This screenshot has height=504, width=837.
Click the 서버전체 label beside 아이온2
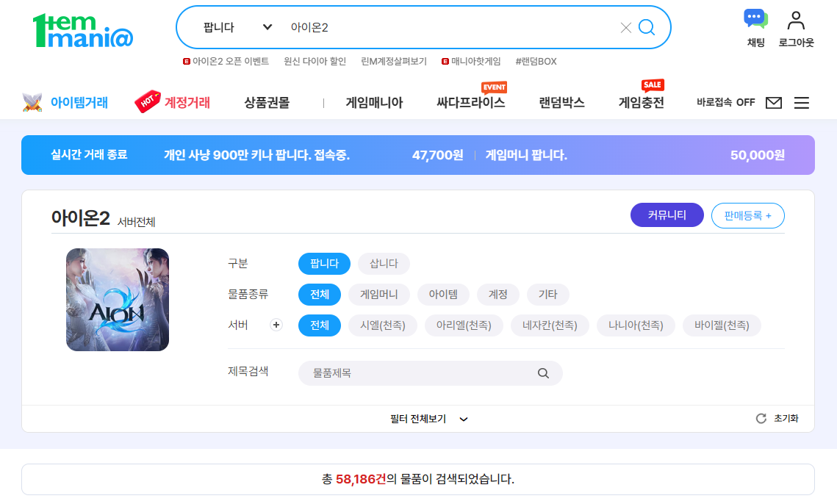137,222
